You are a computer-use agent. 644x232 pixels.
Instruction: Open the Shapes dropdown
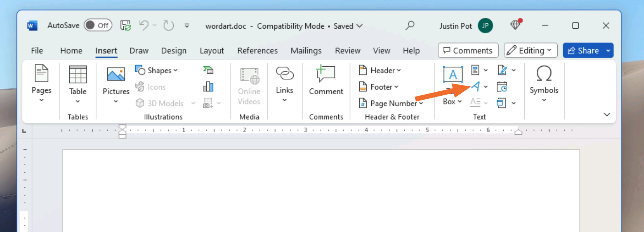point(157,70)
